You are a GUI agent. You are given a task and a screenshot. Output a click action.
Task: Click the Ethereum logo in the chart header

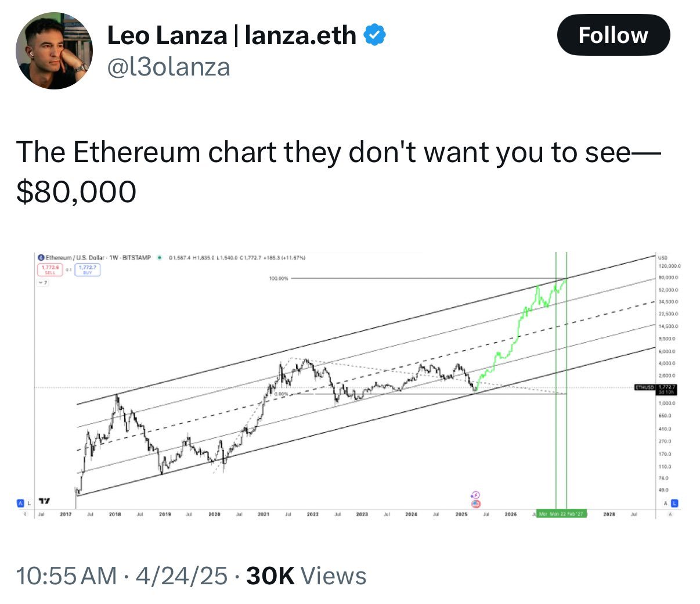tap(41, 257)
